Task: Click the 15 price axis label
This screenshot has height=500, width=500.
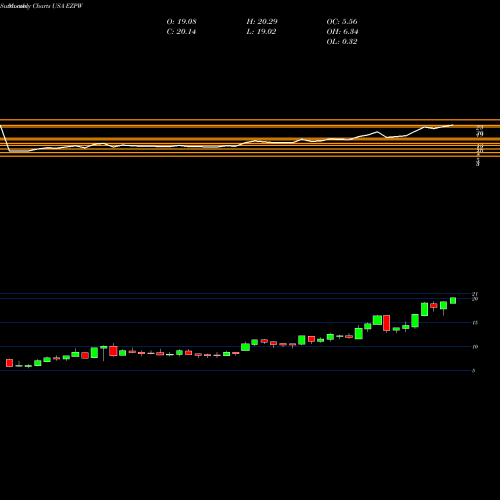Action: pyautogui.click(x=475, y=323)
